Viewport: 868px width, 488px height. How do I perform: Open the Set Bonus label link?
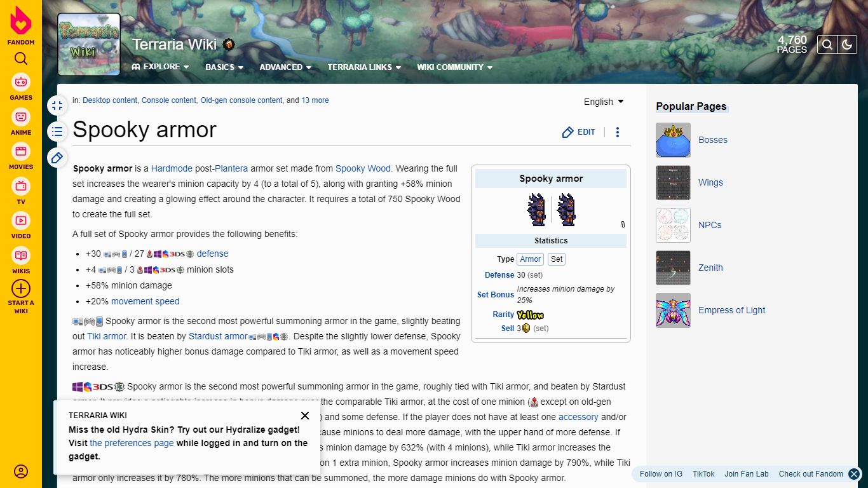(x=496, y=295)
